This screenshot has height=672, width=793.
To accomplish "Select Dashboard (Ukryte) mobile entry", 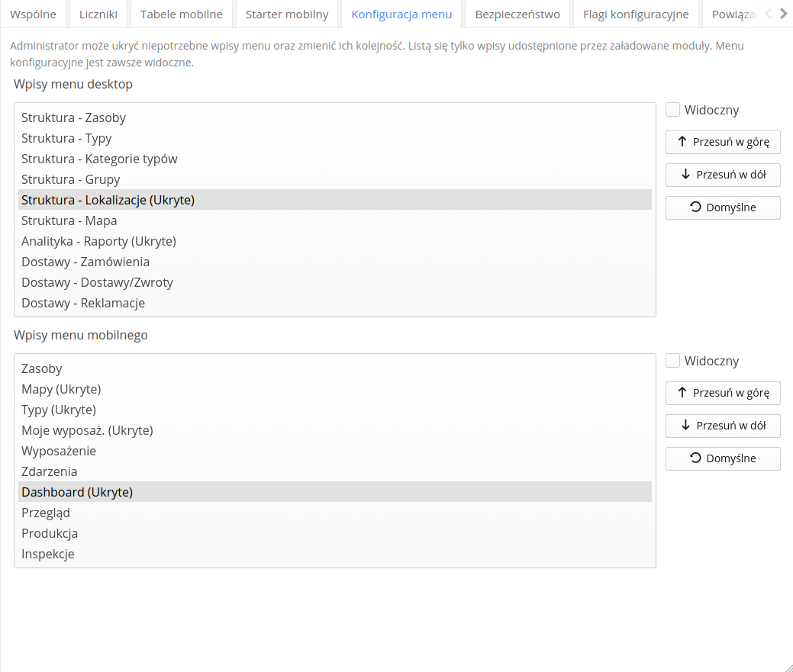I will (335, 492).
